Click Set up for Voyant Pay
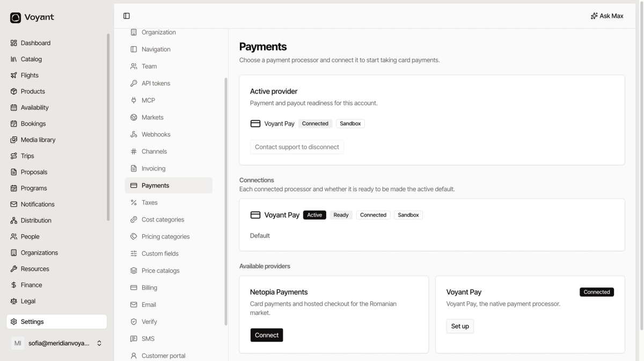This screenshot has height=361, width=644. [x=460, y=326]
